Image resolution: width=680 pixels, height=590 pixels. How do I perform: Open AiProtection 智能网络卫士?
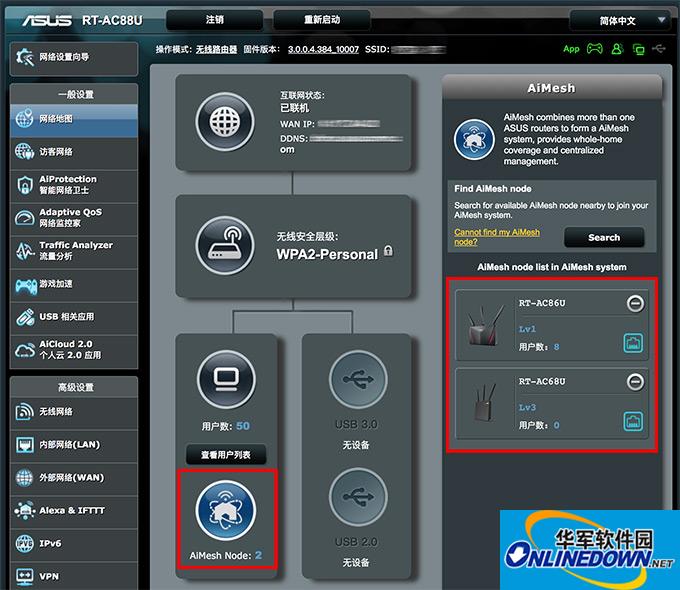[73, 185]
